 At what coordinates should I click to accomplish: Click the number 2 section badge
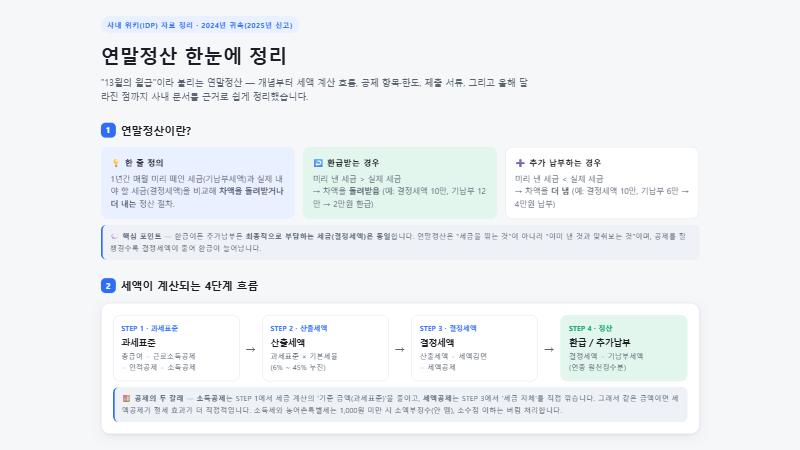(108, 286)
